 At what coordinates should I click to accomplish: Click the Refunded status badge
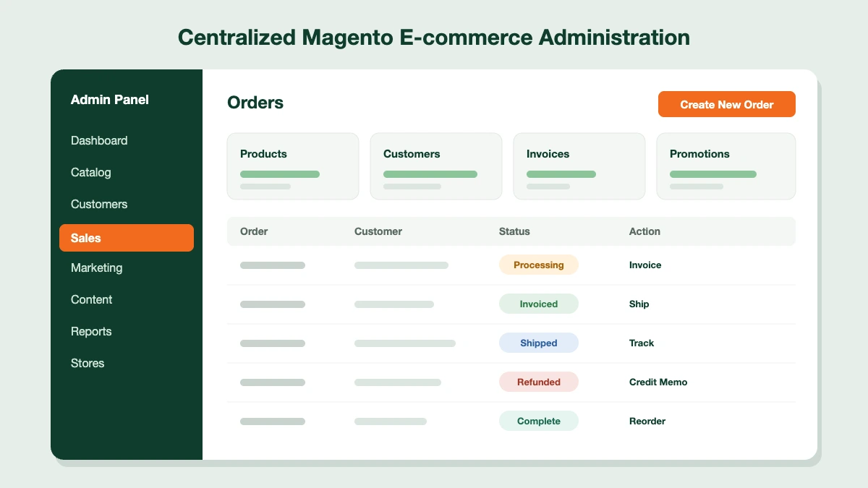click(539, 382)
